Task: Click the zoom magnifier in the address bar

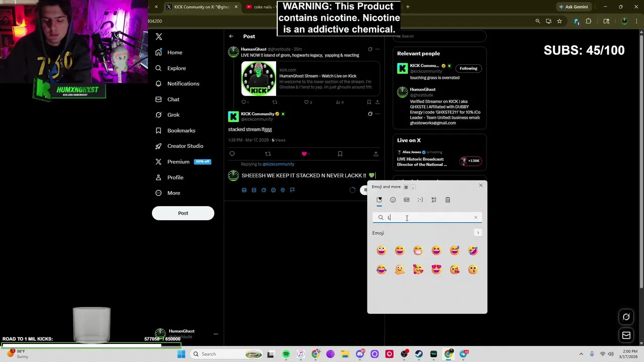Action: click(x=538, y=21)
